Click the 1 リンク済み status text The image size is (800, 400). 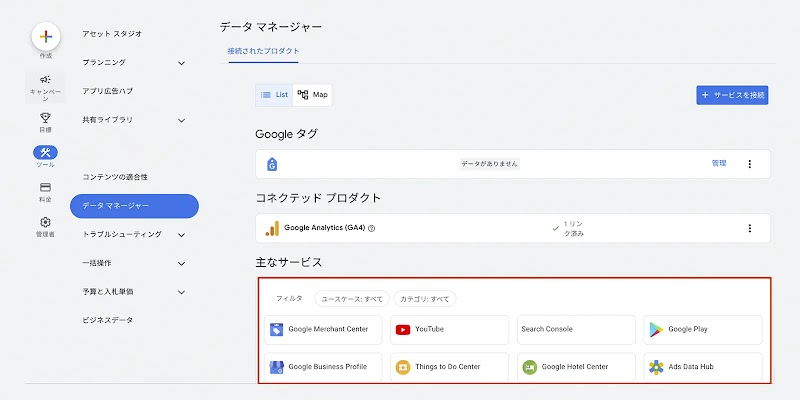(573, 229)
